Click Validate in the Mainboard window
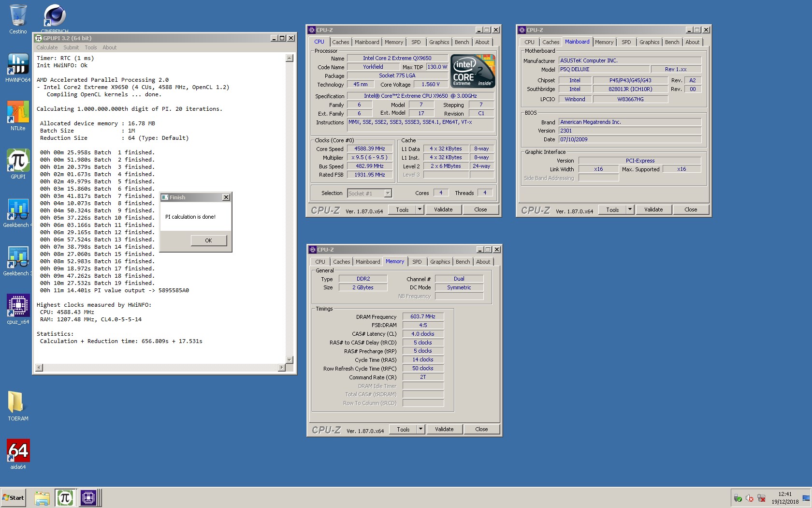 653,209
